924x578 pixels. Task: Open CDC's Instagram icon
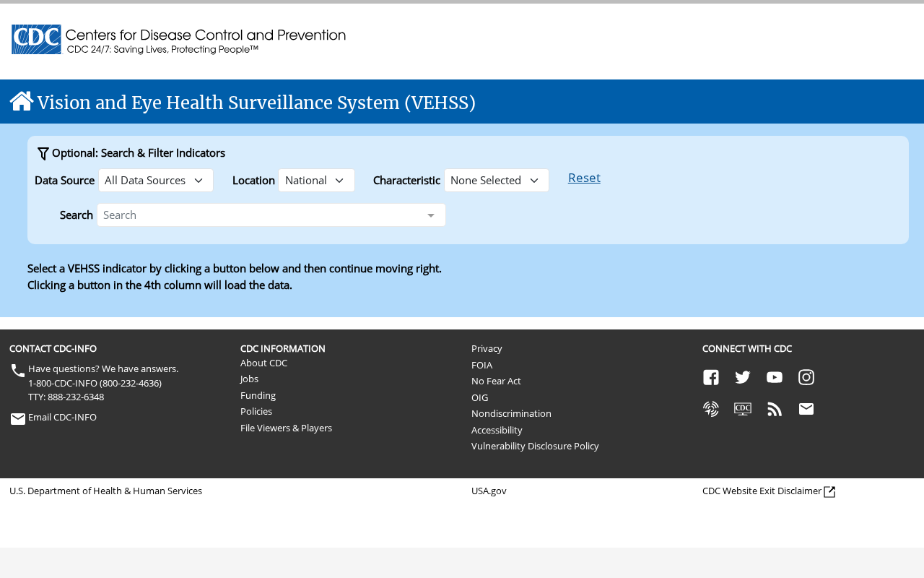806,377
